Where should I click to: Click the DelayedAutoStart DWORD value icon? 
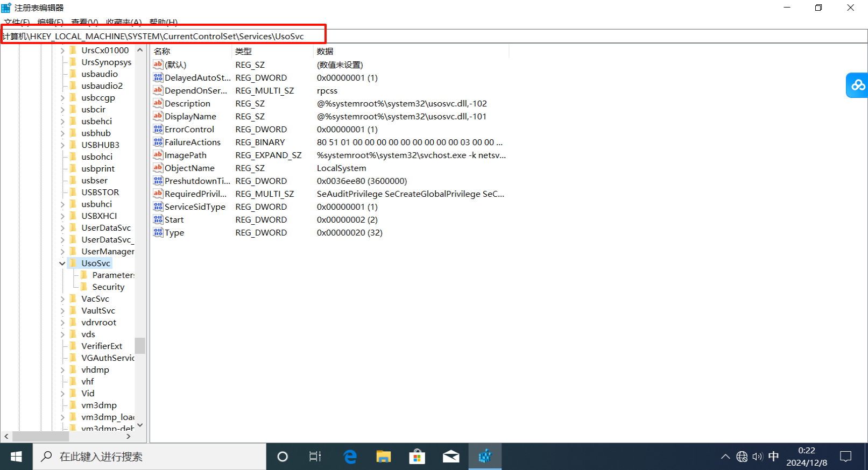click(158, 77)
